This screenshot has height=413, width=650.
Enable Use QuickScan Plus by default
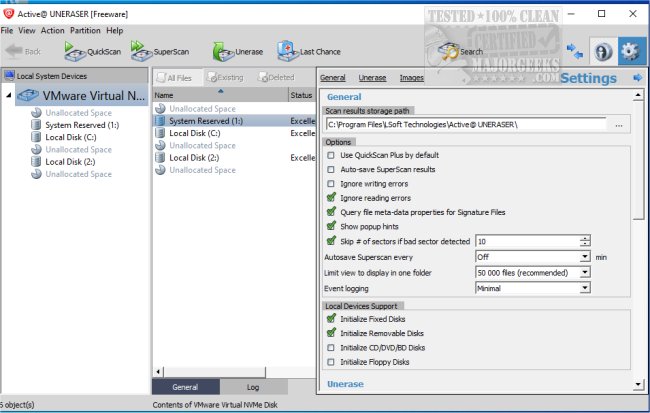tap(331, 155)
